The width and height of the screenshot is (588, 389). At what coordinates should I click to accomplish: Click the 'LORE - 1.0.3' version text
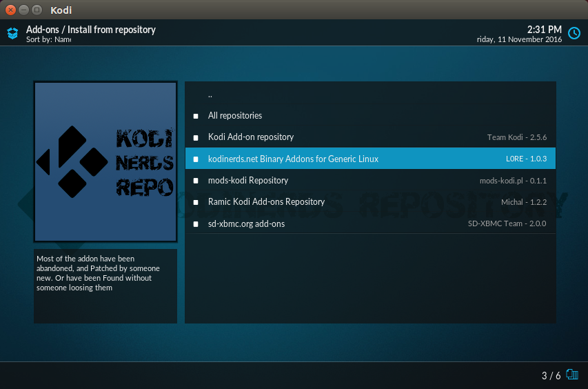click(526, 159)
